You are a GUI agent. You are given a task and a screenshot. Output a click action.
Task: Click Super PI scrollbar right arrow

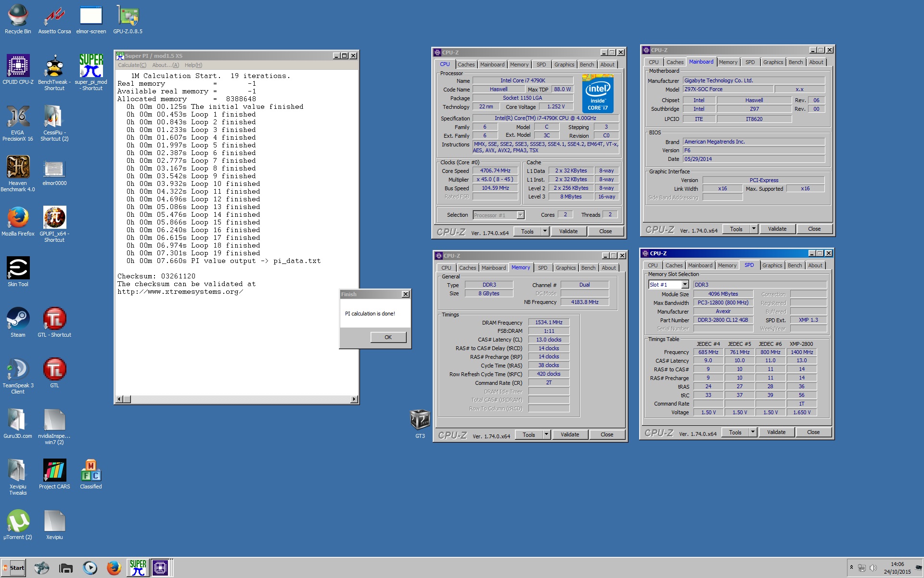354,399
